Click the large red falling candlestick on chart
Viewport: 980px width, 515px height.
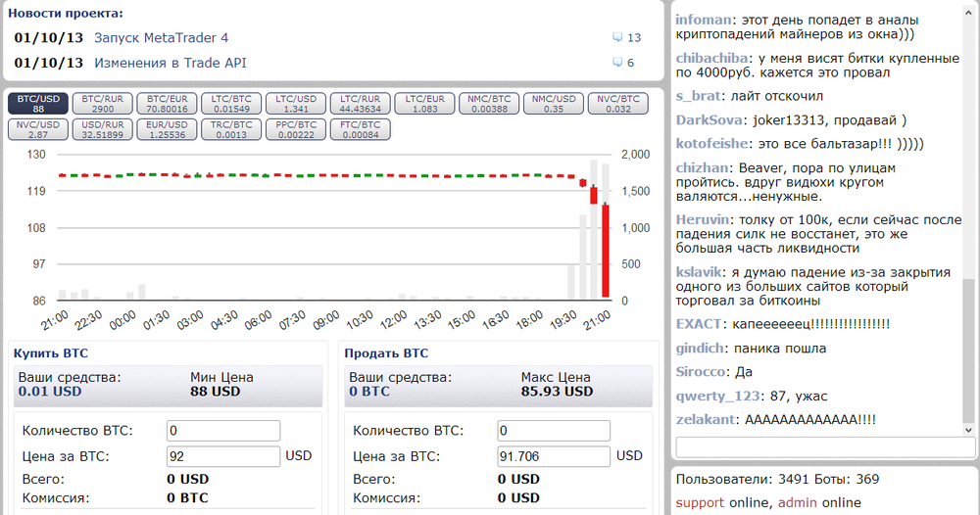click(606, 251)
